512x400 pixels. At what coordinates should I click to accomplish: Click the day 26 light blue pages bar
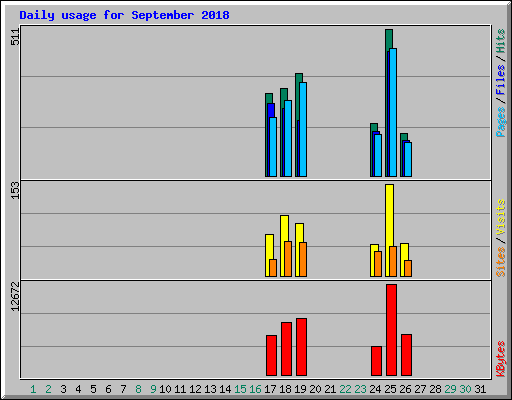[408, 159]
